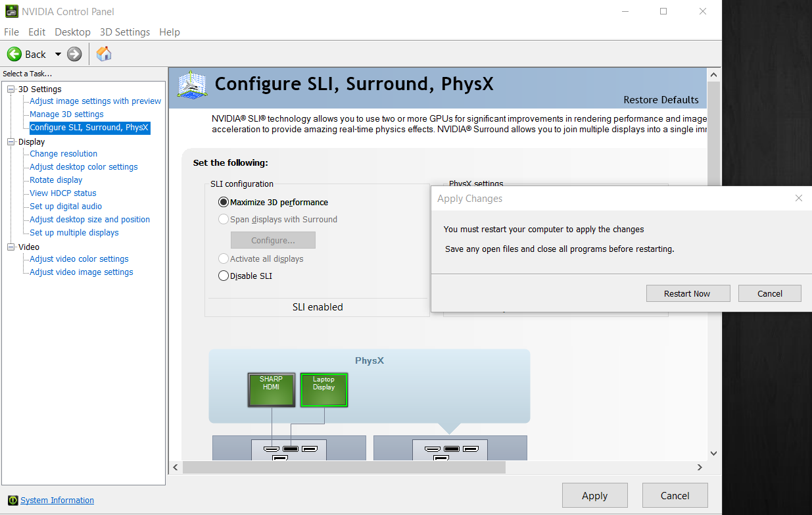Open the 3D Settings menu
Viewport: 812px width, 515px height.
point(125,32)
